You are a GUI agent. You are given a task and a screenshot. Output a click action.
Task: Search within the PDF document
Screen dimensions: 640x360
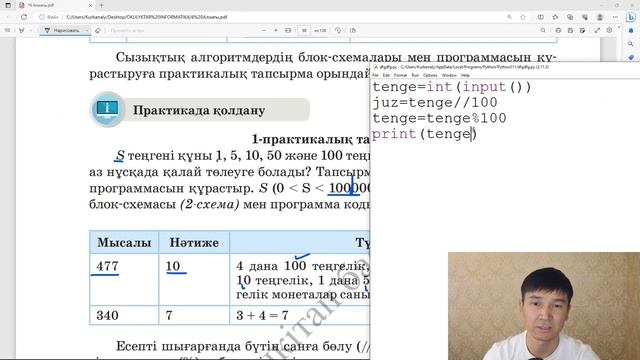543,31
